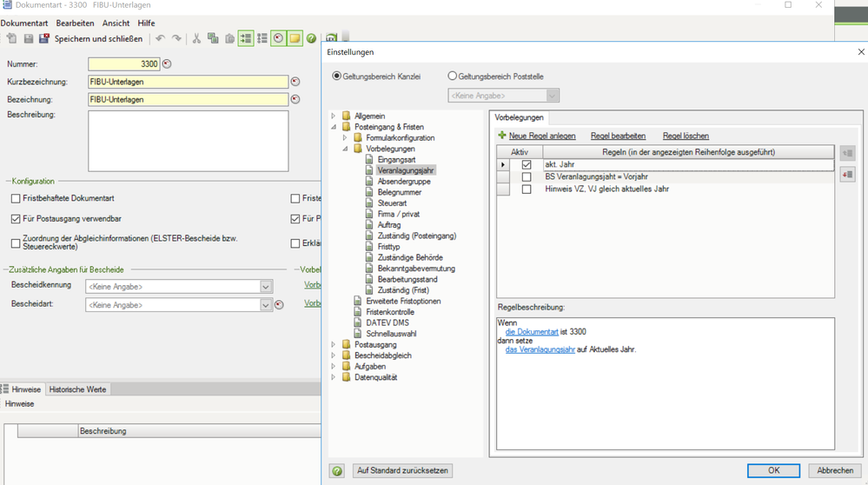
Task: Click the green help icon in Einstellungen dialog
Action: click(x=336, y=470)
